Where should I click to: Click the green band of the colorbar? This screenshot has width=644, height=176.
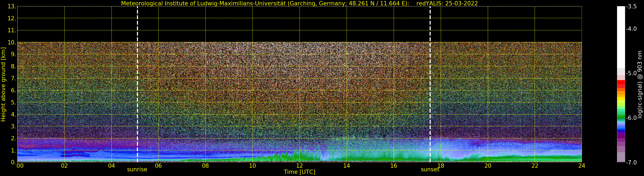coord(621,117)
